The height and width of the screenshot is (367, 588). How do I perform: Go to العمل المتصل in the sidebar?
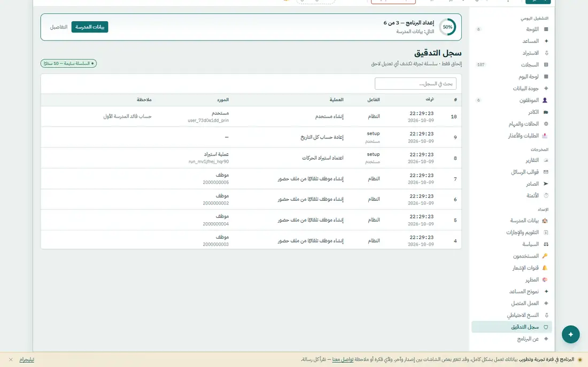[x=512, y=303]
